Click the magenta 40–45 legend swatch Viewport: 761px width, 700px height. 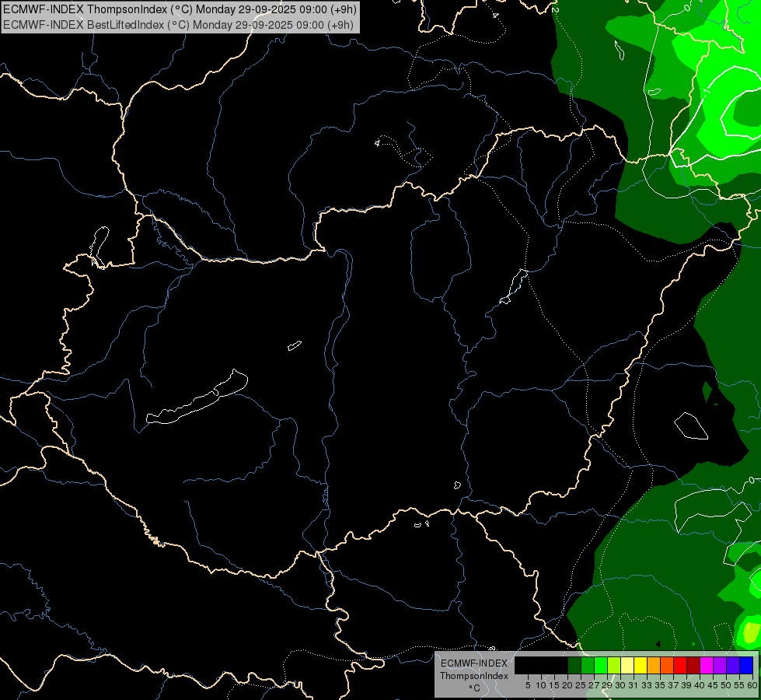pyautogui.click(x=707, y=665)
